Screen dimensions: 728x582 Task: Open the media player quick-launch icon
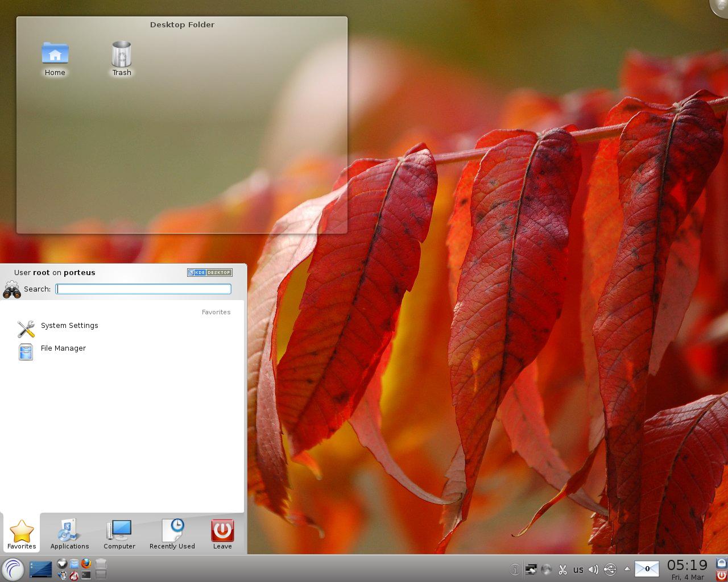pos(63,575)
